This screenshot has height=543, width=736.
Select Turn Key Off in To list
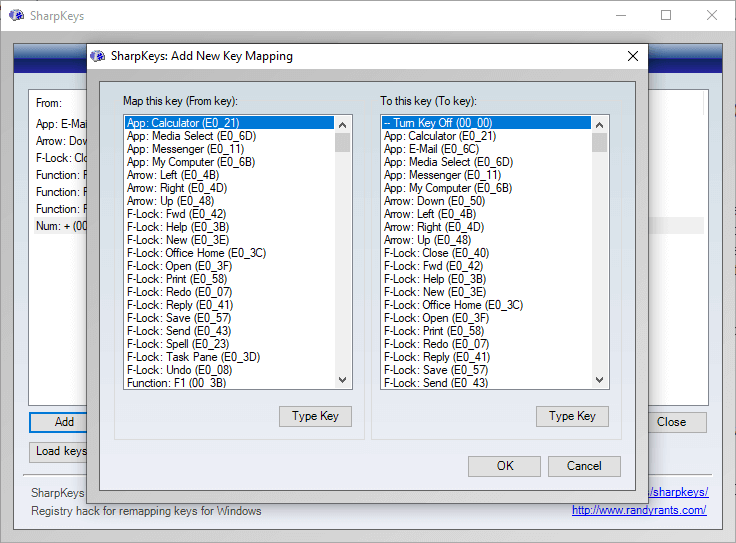pyautogui.click(x=486, y=123)
